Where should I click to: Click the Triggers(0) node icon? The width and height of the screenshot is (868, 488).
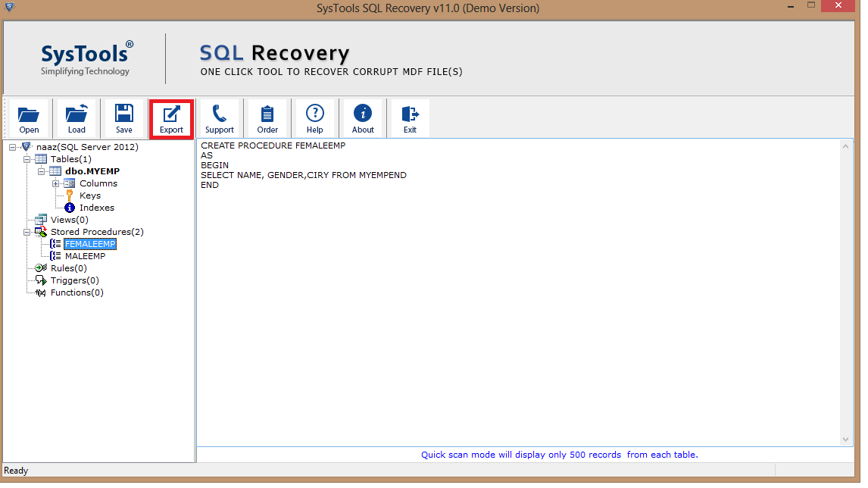[x=41, y=280]
